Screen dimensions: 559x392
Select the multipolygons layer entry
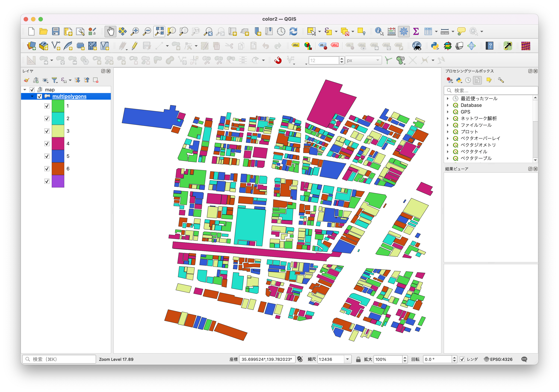pyautogui.click(x=69, y=96)
